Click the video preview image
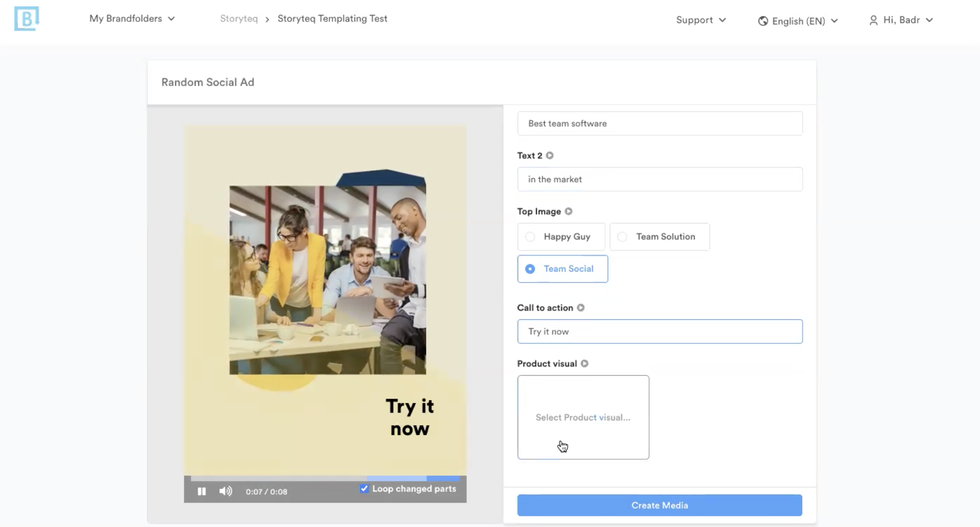 (325, 300)
